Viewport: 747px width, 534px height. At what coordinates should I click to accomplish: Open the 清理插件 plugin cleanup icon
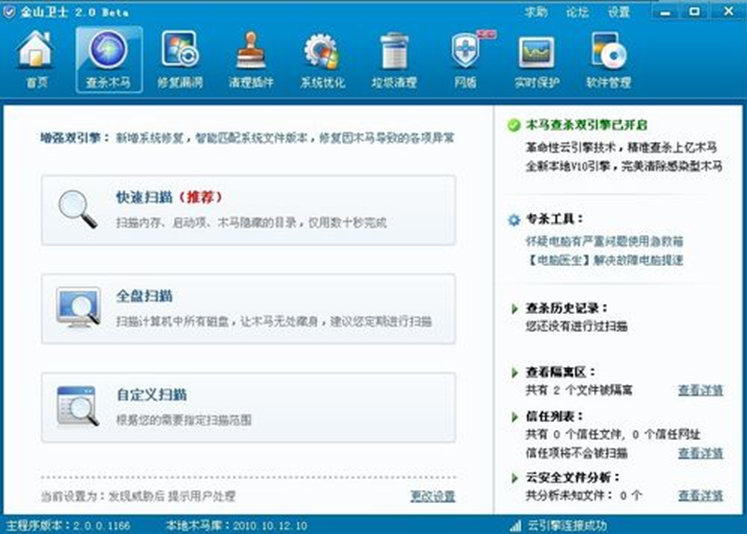[x=251, y=60]
